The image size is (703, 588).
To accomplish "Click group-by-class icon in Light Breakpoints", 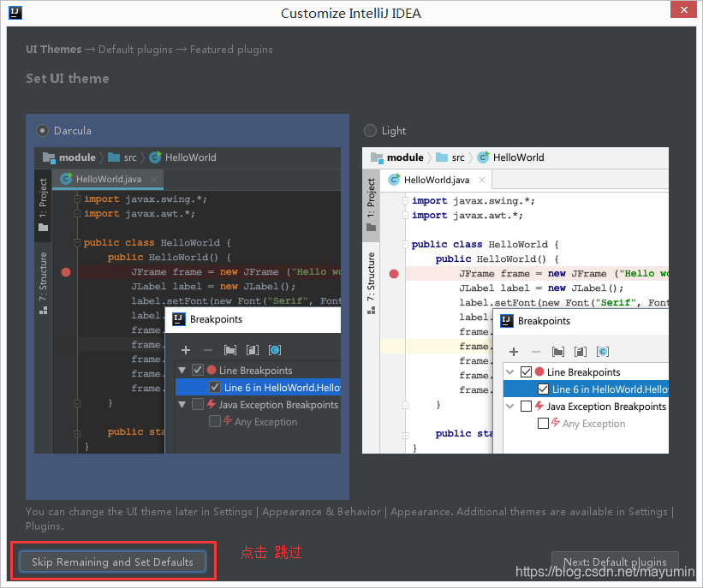I will [x=603, y=352].
